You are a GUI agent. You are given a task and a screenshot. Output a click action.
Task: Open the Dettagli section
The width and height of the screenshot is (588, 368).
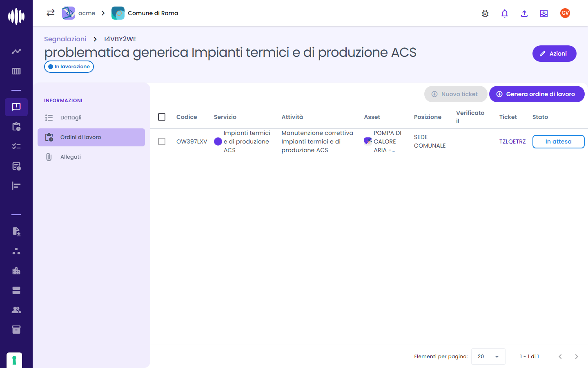click(x=91, y=118)
